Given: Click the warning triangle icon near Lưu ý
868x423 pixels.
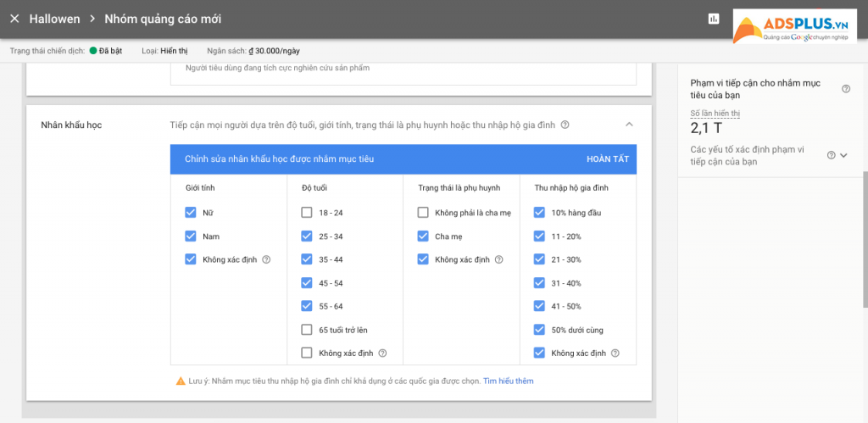Looking at the screenshot, I should pos(181,381).
